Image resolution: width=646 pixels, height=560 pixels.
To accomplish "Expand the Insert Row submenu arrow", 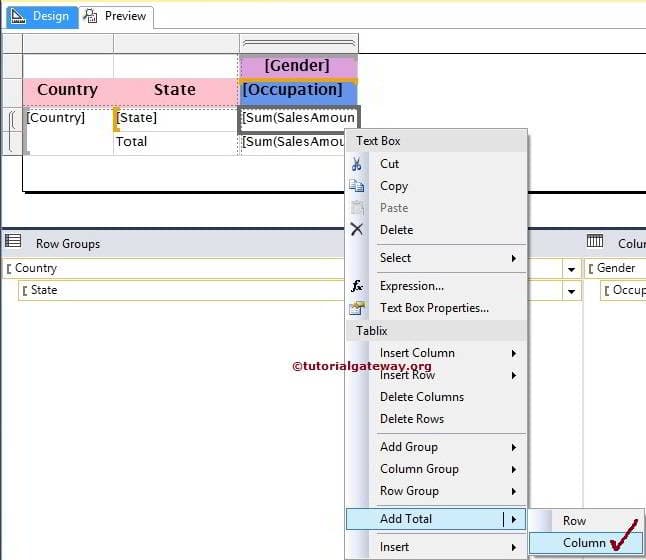I will (x=514, y=375).
